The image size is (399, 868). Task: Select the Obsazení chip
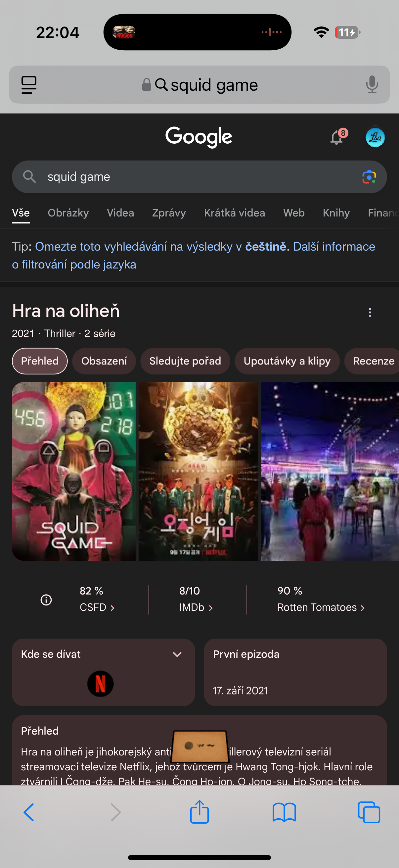104,361
